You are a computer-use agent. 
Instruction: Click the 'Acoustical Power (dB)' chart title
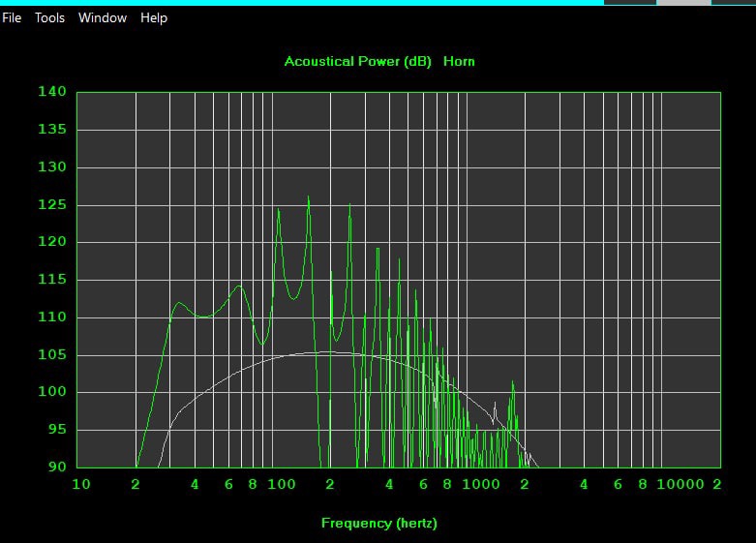pyautogui.click(x=358, y=61)
